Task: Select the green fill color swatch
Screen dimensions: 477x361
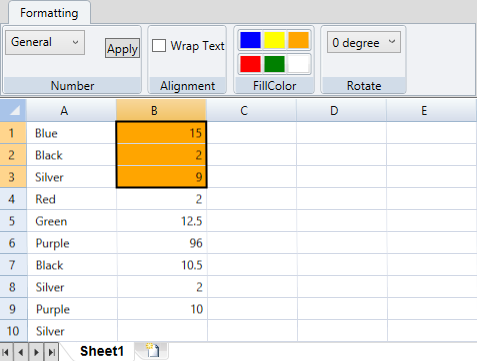Action: tap(274, 64)
